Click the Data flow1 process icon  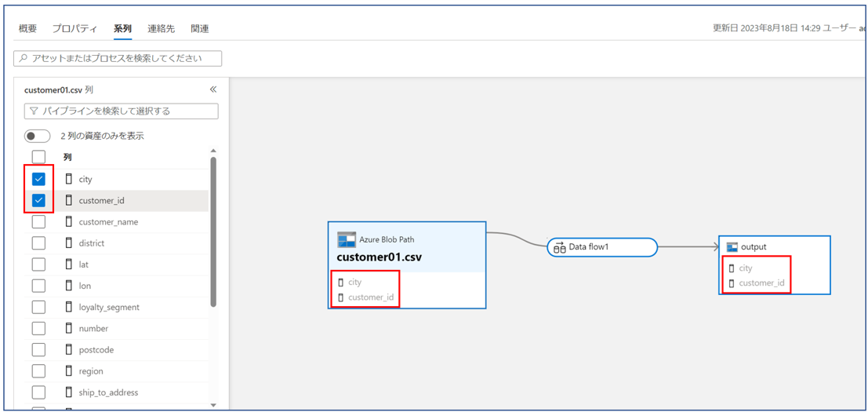[559, 247]
